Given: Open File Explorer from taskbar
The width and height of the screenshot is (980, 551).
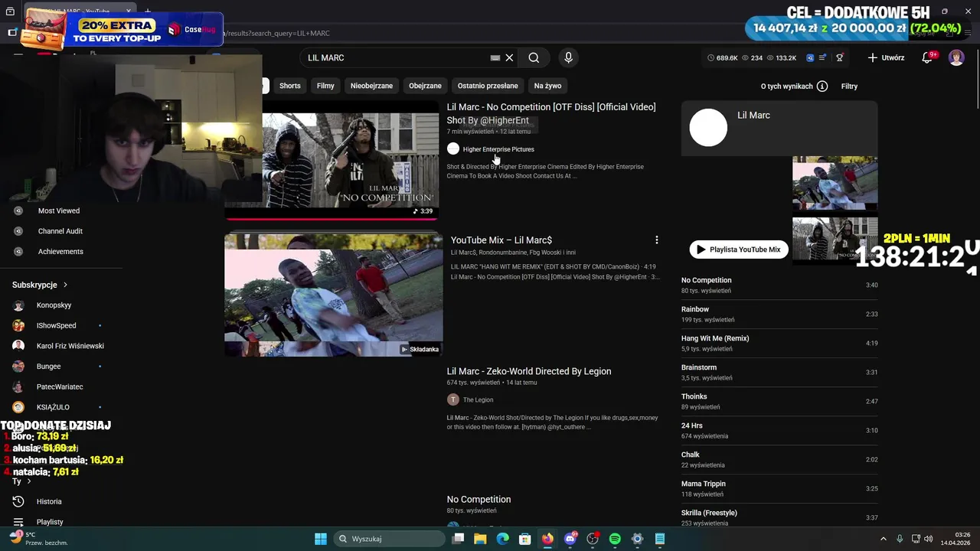Looking at the screenshot, I should pos(480,539).
